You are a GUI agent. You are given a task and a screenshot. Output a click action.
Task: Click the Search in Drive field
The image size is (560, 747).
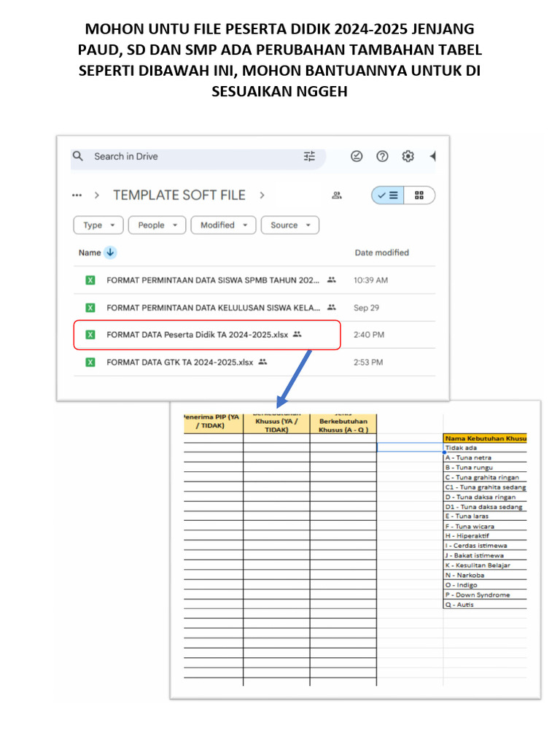[x=195, y=156]
